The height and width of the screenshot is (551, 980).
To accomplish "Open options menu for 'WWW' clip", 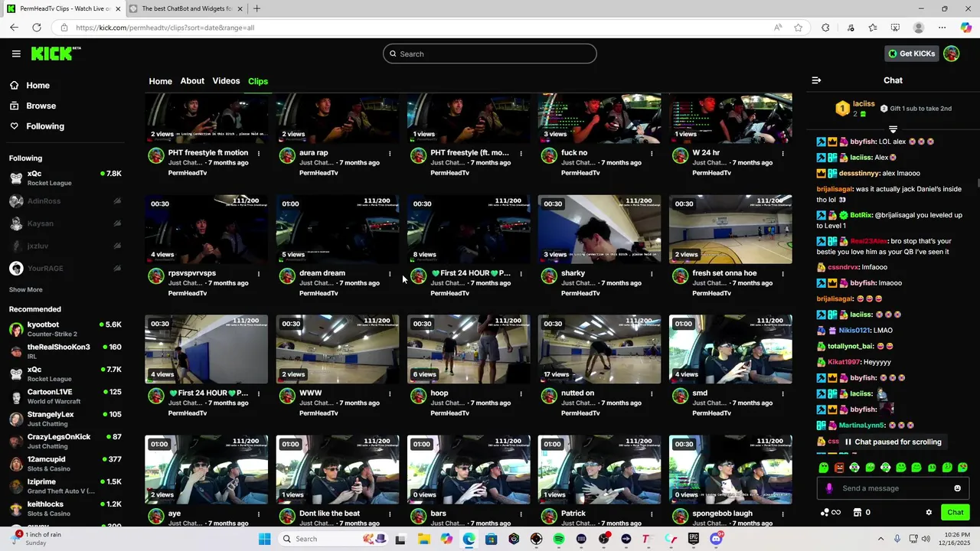I will click(x=390, y=393).
